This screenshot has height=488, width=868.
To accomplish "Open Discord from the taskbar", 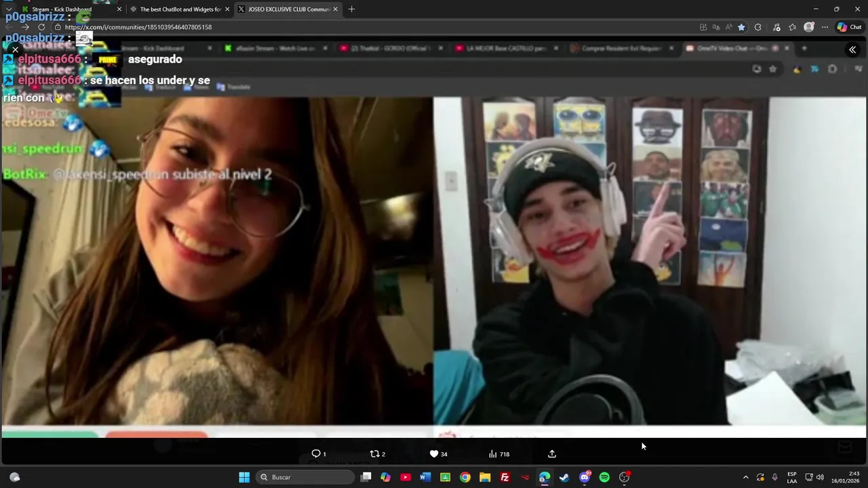I will 585,477.
